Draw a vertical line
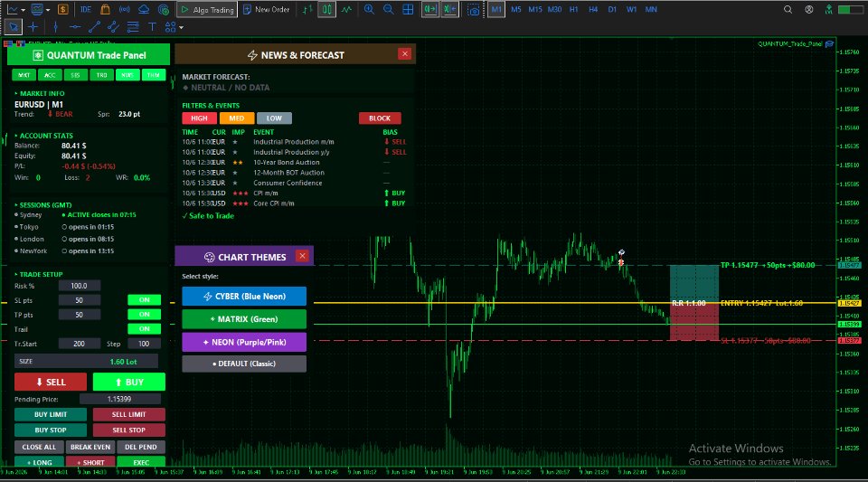 pyautogui.click(x=55, y=26)
